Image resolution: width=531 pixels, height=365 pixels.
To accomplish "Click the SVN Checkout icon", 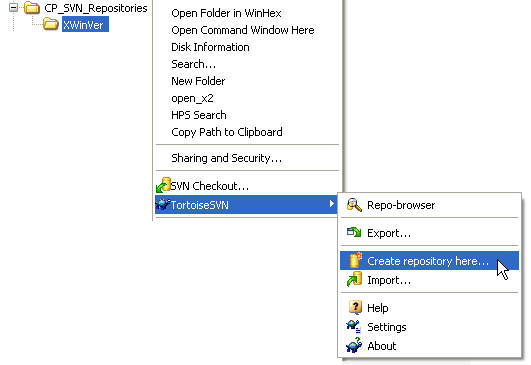I will tap(163, 185).
